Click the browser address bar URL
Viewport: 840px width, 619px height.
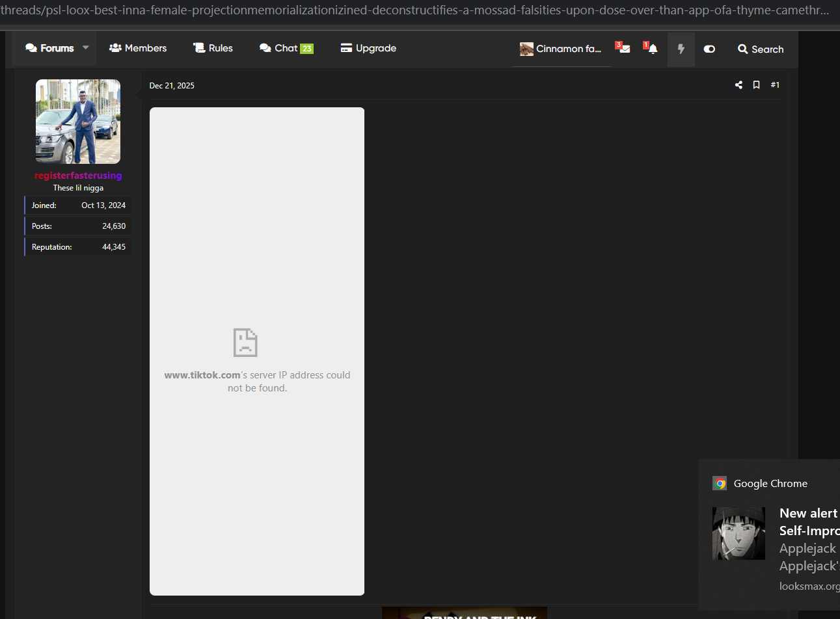click(414, 10)
